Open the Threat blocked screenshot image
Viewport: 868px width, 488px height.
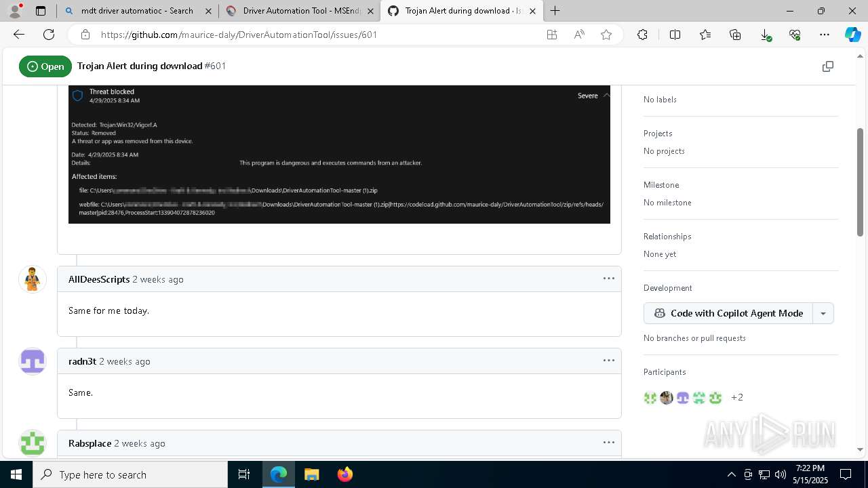click(339, 154)
